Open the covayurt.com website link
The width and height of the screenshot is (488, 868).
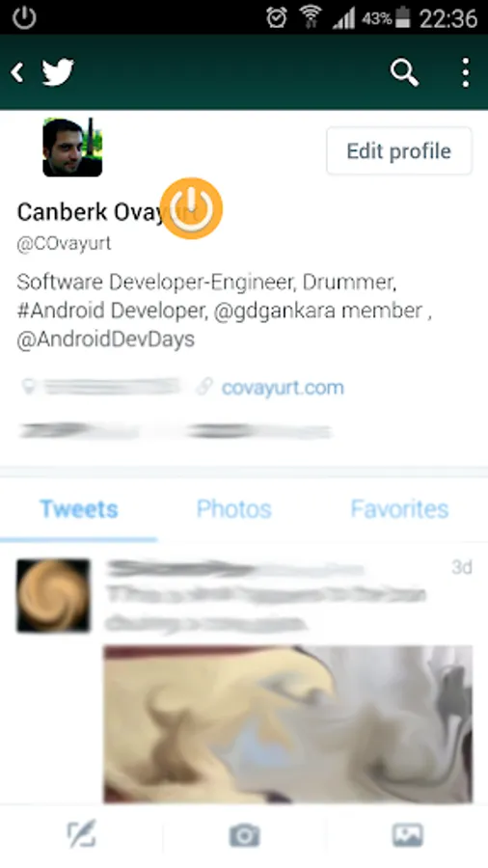coord(283,388)
